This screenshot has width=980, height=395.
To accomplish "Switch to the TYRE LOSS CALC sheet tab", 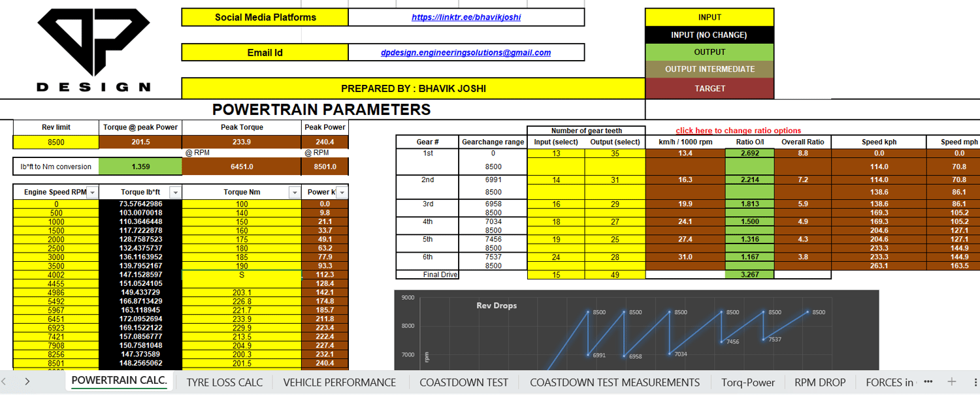I will pyautogui.click(x=225, y=383).
